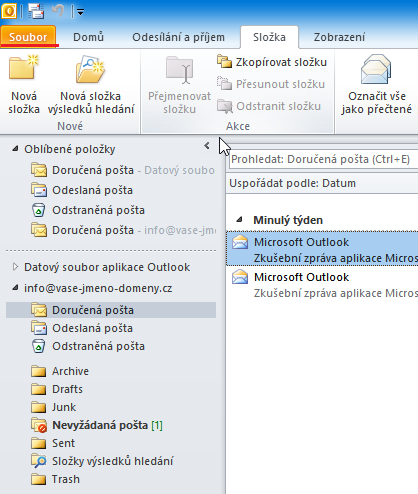
Task: Click the Uspořádat podle: Datum header
Action: pyautogui.click(x=292, y=183)
